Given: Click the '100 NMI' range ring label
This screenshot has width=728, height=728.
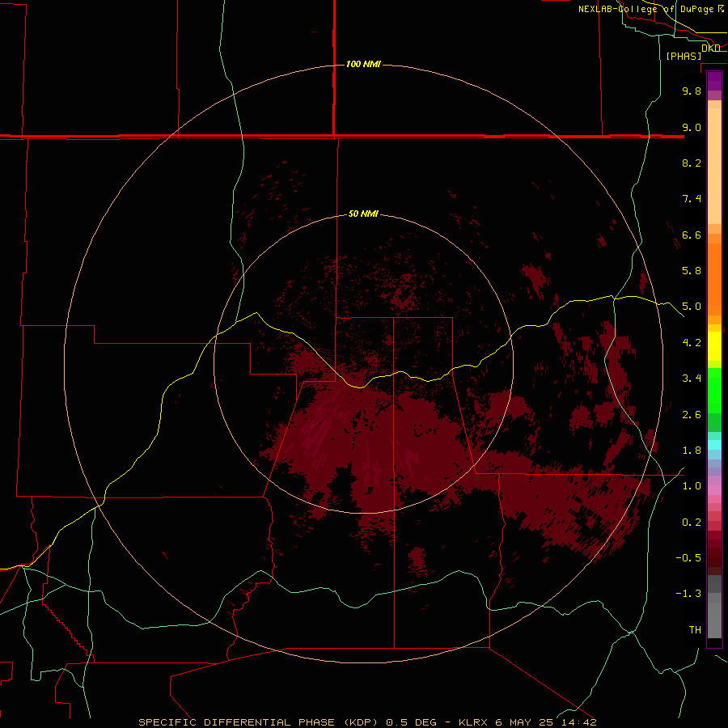Looking at the screenshot, I should point(363,64).
